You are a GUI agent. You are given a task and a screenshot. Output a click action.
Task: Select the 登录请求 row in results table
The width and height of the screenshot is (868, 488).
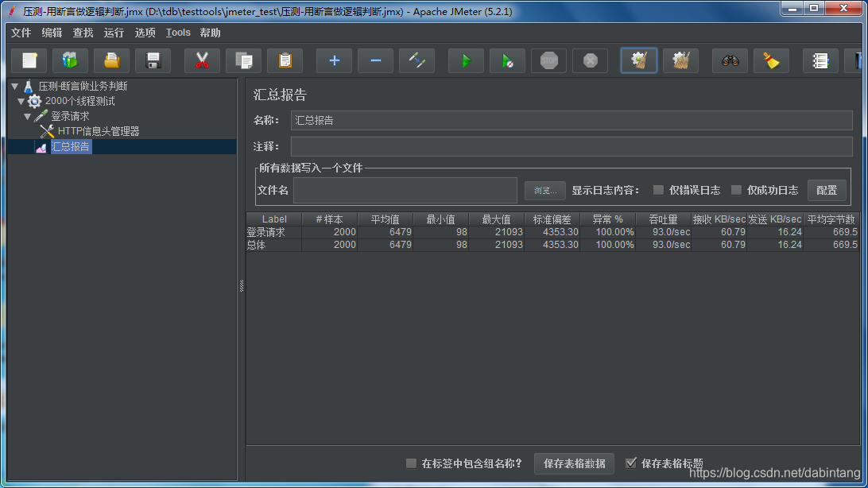[552, 232]
